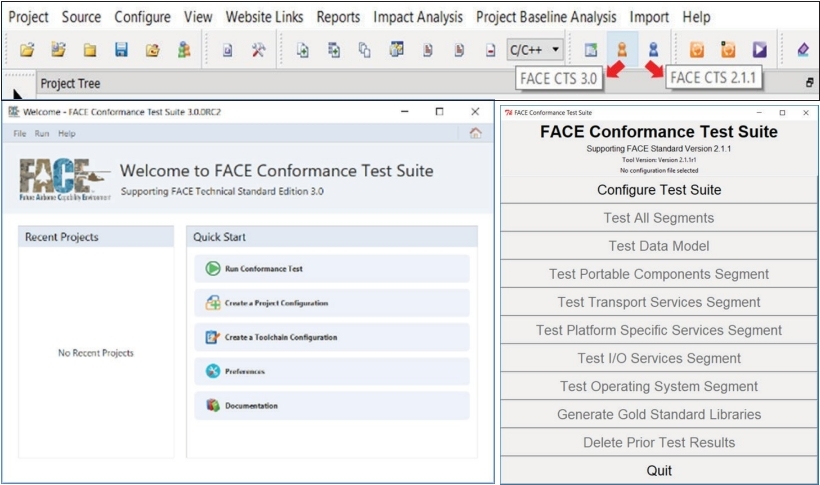
Task: Click the 'No Recent Projects' text
Action: coord(96,353)
